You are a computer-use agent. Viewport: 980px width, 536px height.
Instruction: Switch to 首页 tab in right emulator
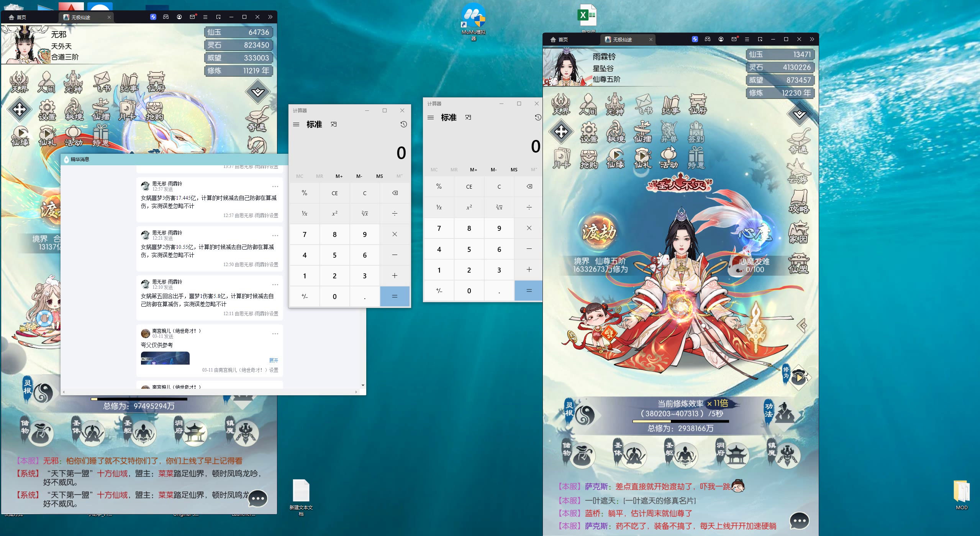tap(559, 39)
